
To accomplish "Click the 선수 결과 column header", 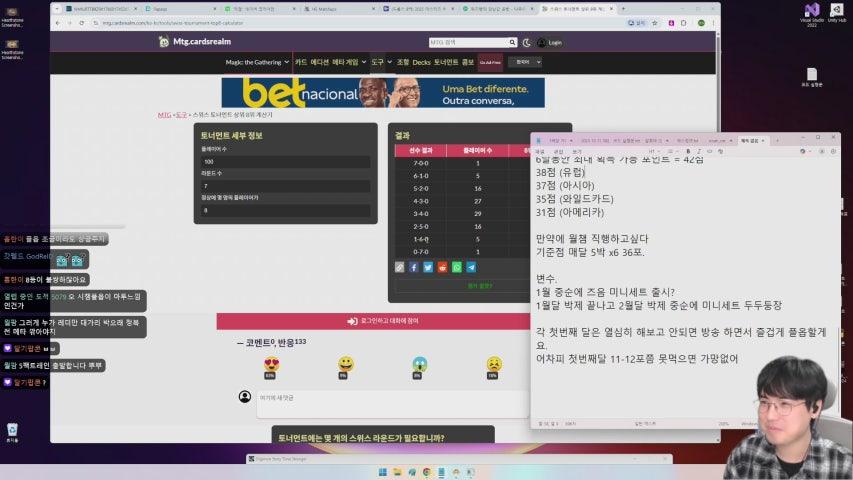I will 421,150.
